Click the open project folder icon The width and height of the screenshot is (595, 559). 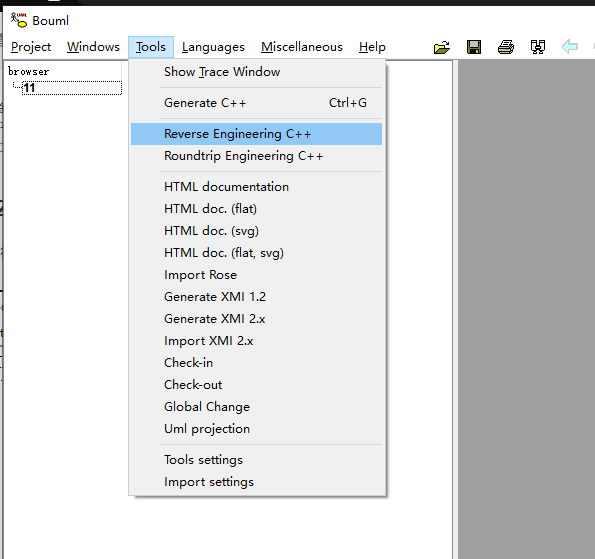coord(442,47)
